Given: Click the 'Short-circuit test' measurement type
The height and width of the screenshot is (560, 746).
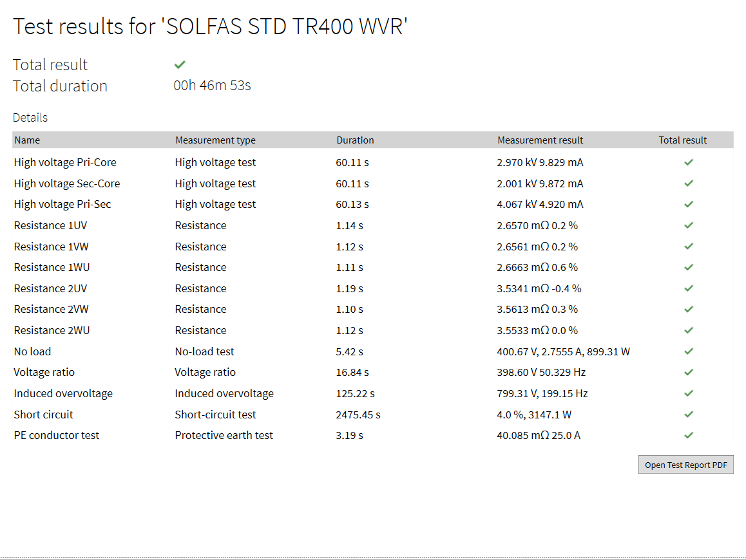Looking at the screenshot, I should [216, 415].
